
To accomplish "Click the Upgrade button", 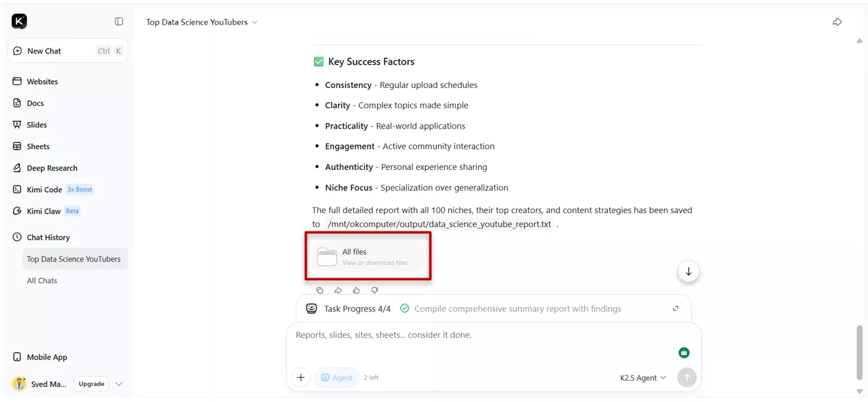I will click(x=91, y=384).
